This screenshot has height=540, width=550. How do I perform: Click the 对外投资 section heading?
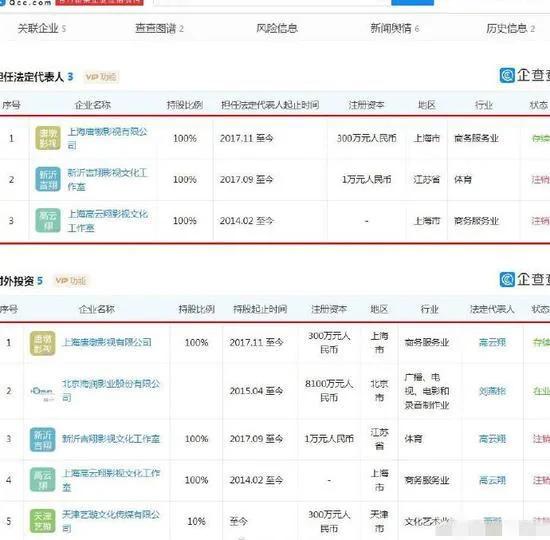[x=21, y=281]
